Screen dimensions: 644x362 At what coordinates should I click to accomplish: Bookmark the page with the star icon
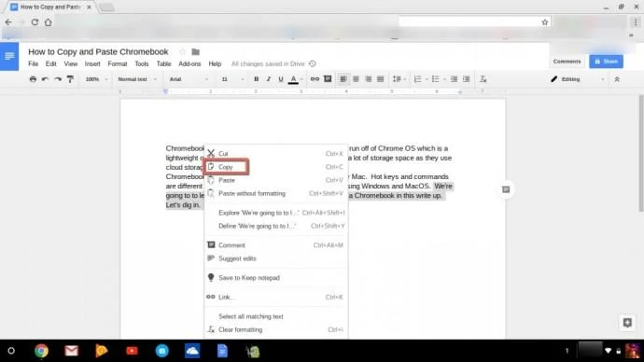(545, 22)
